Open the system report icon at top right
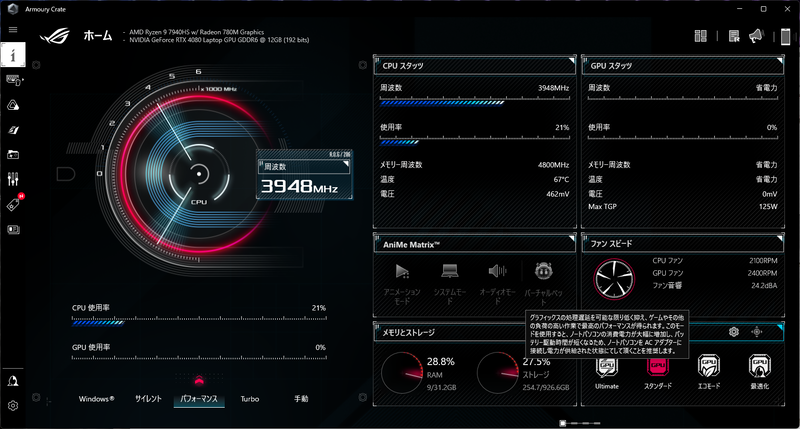 (734, 36)
